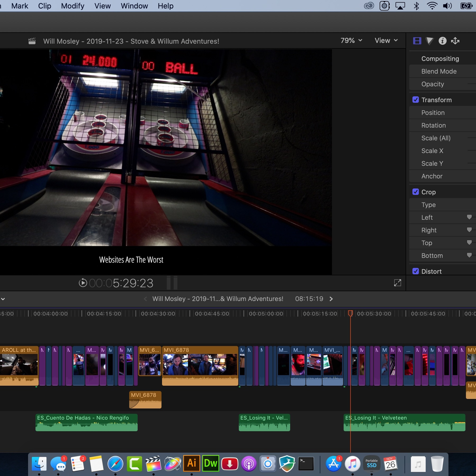Open Wi-Fi status menu
Screen dimensions: 476x476
(x=432, y=6)
